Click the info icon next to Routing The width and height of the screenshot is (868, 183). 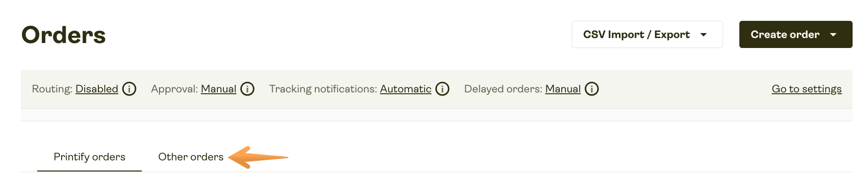coord(129,89)
